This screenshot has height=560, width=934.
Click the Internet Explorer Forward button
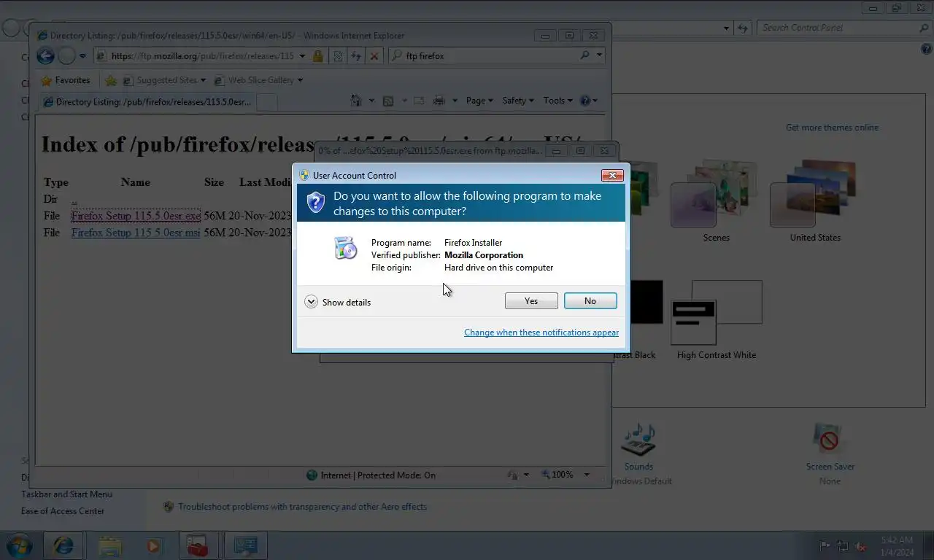tap(66, 55)
